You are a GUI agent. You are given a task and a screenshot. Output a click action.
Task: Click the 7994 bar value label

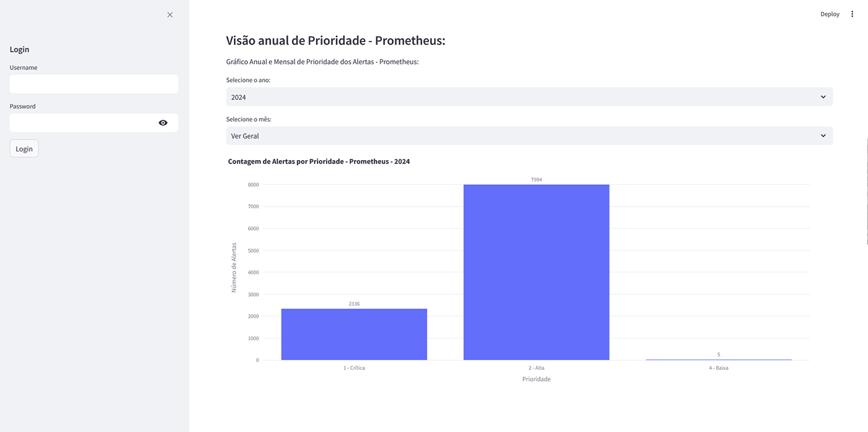(536, 179)
